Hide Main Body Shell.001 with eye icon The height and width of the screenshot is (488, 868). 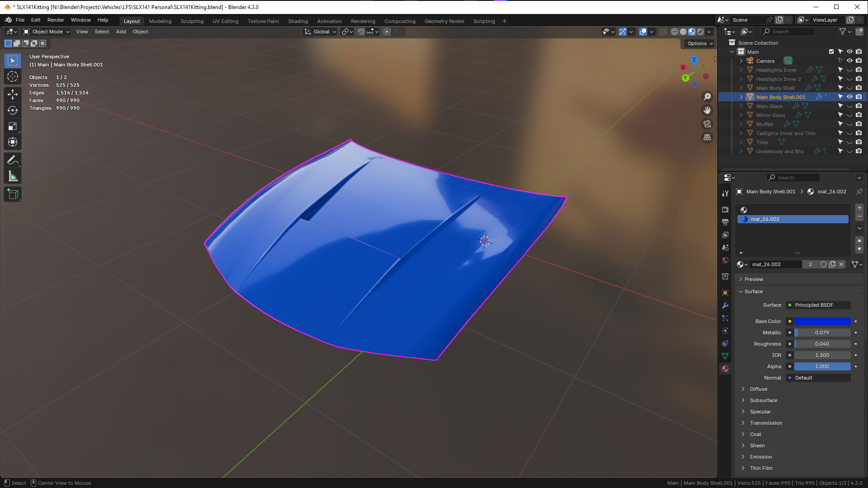click(849, 97)
